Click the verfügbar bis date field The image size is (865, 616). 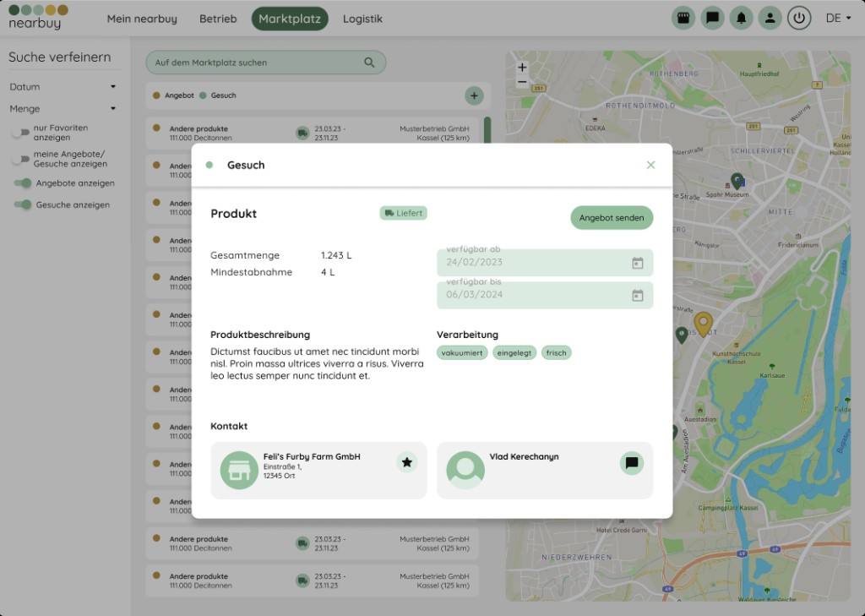click(545, 295)
